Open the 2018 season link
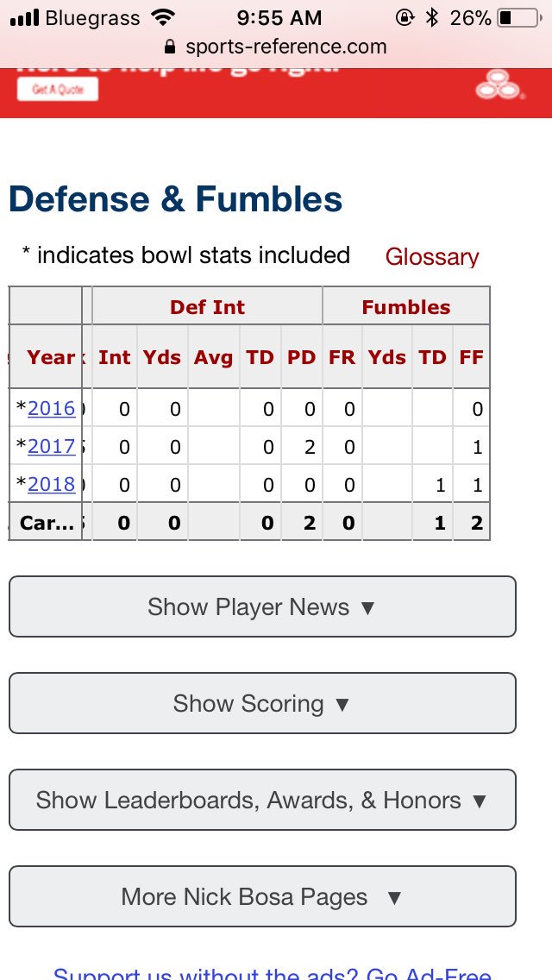The height and width of the screenshot is (980, 552). (51, 484)
